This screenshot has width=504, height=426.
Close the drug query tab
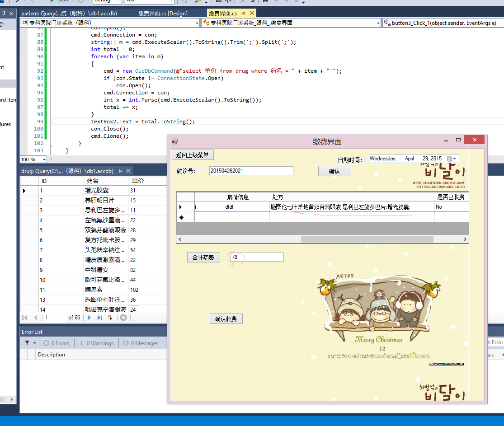(128, 171)
